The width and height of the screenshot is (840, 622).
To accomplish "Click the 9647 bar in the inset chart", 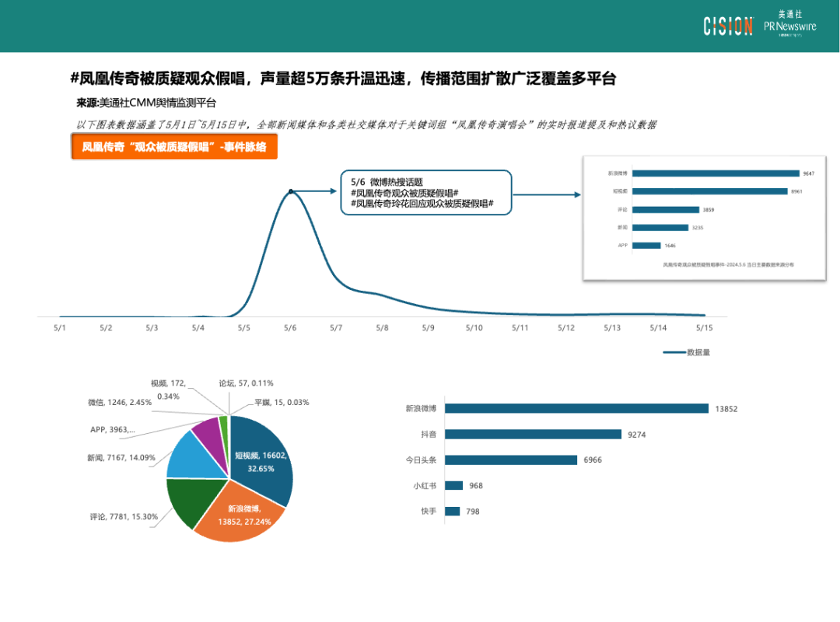I will tap(716, 174).
